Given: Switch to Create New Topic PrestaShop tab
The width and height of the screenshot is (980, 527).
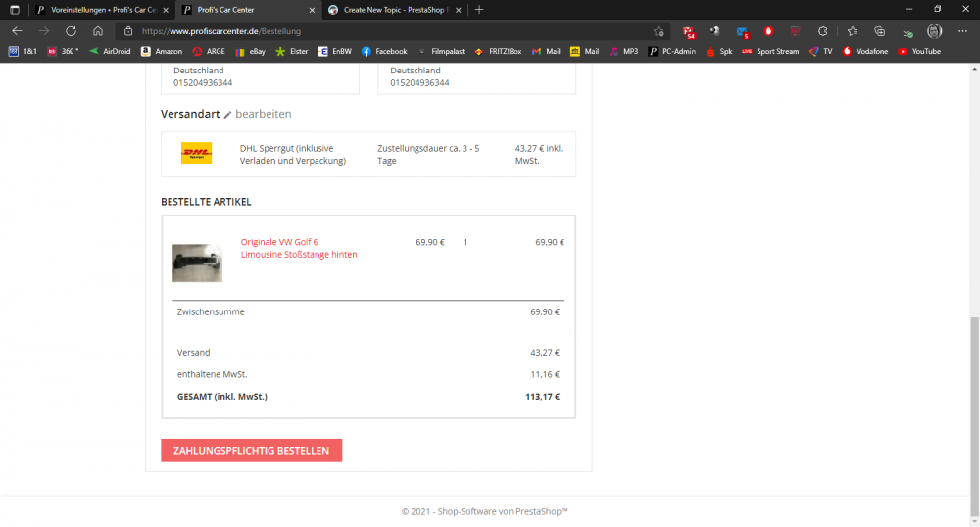Looking at the screenshot, I should click(395, 10).
